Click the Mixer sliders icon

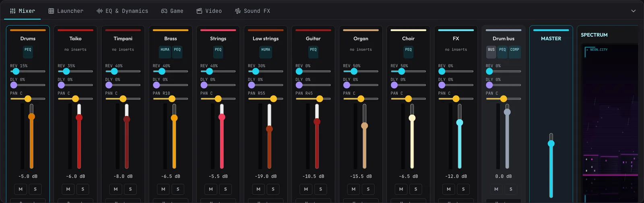(x=13, y=11)
